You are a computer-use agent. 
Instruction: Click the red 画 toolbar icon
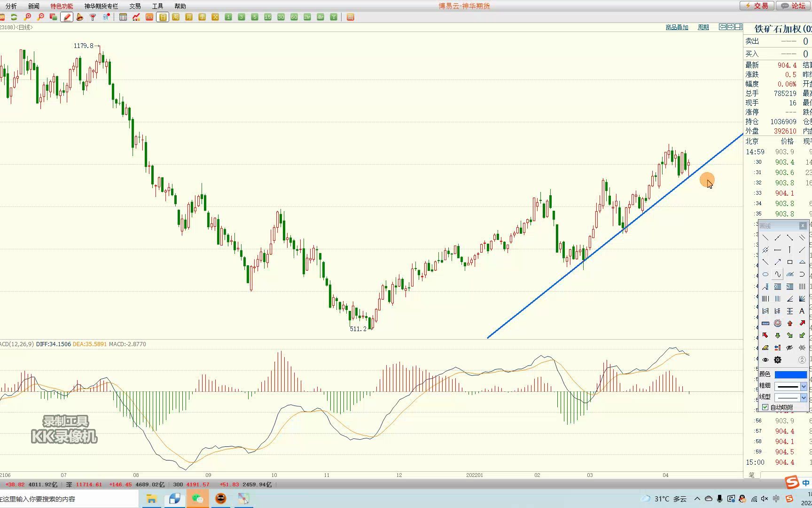(x=350, y=17)
